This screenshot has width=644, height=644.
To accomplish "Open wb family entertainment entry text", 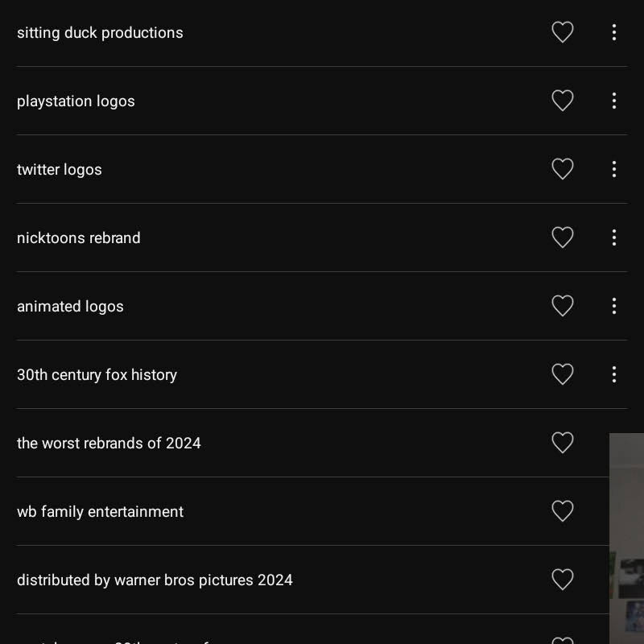I will pyautogui.click(x=100, y=512).
